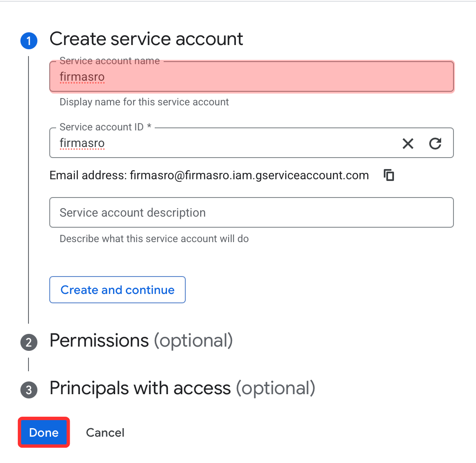476x463 pixels.
Task: Select the step 2 number circle
Action: (x=29, y=342)
